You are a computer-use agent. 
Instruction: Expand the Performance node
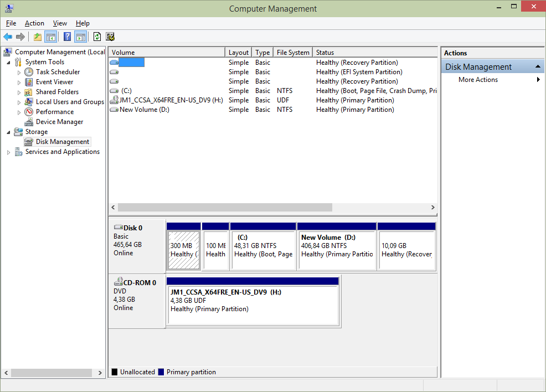19,112
